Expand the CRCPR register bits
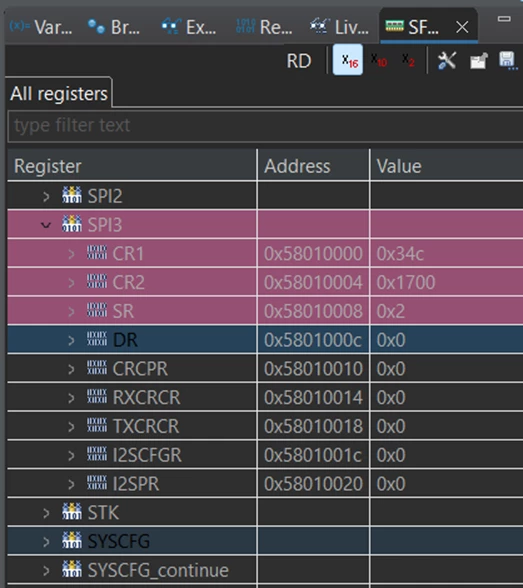523x588 pixels. (71, 369)
